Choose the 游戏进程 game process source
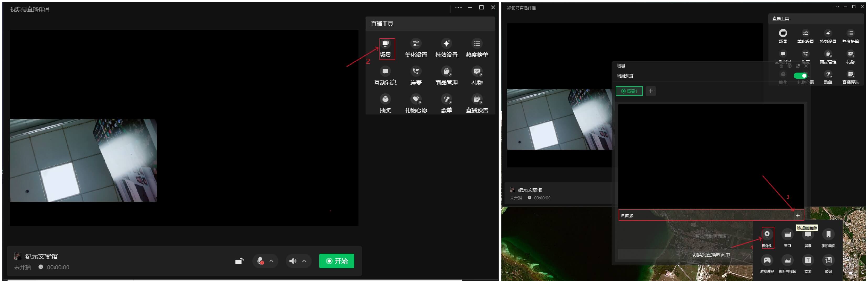This screenshot has height=283, width=868. pos(767,264)
